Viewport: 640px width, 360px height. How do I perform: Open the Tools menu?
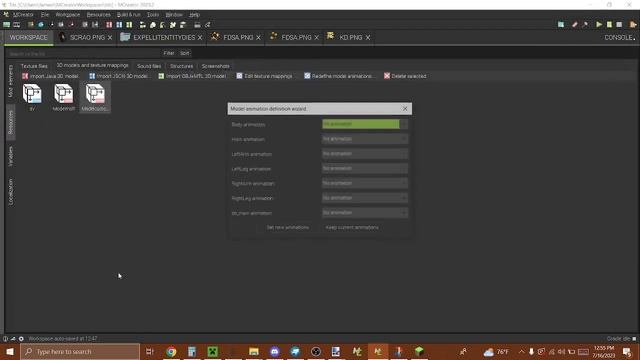[153, 15]
